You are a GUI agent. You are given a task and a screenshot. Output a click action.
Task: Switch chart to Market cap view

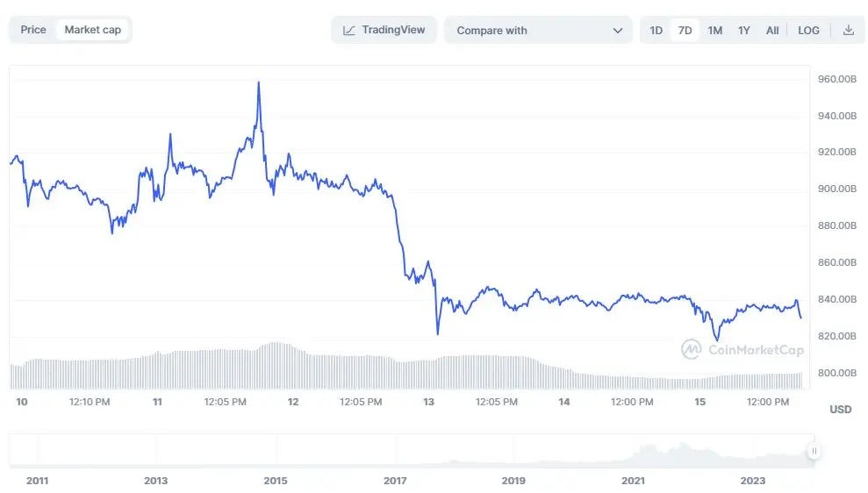[x=92, y=30]
